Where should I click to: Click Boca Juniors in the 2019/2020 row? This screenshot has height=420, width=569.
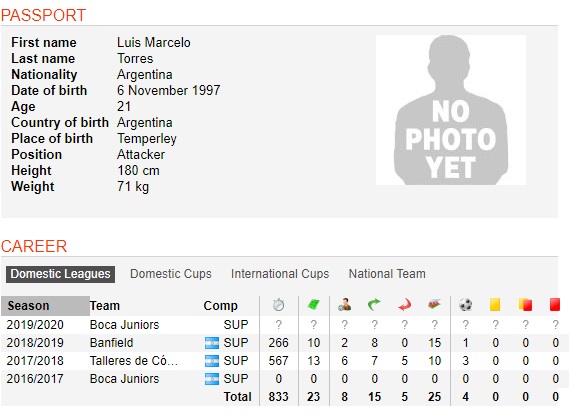(x=124, y=325)
